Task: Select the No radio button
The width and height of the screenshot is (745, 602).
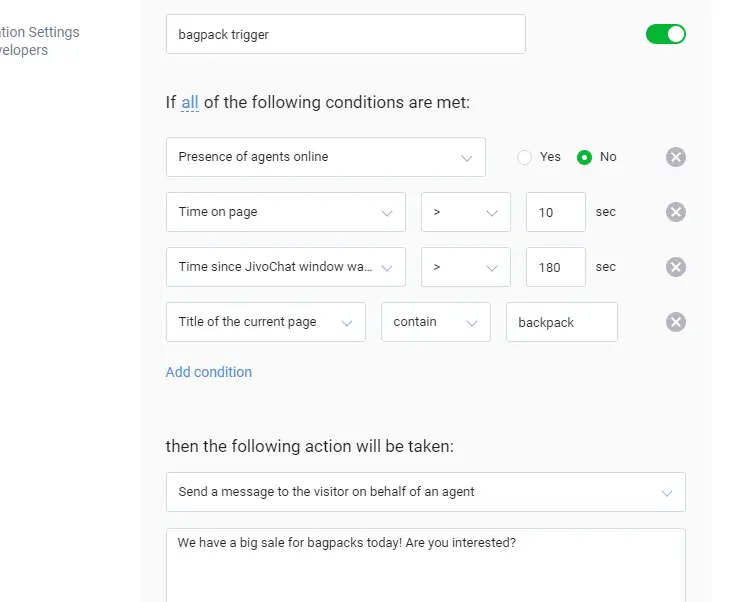Action: pos(585,157)
